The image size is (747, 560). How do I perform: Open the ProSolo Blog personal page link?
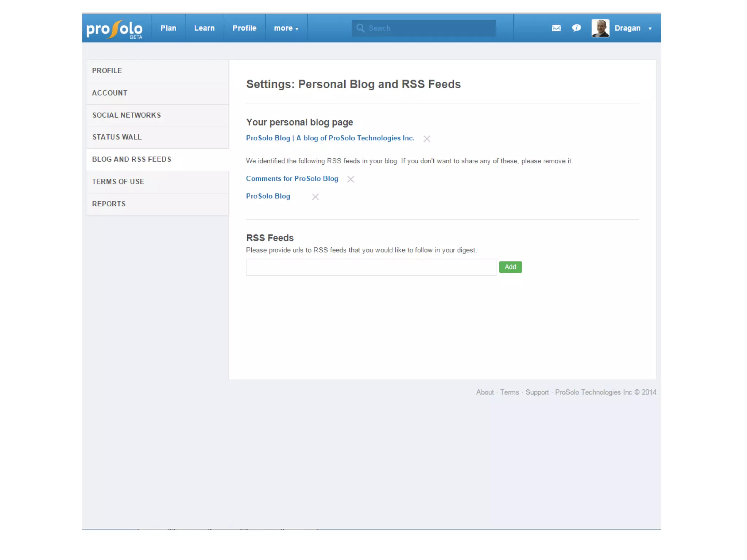pos(330,138)
